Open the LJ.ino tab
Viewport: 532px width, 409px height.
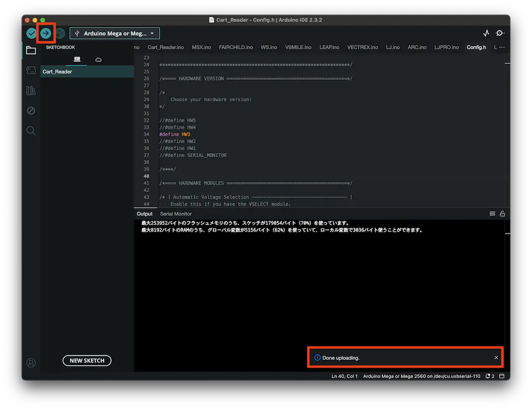click(x=393, y=47)
